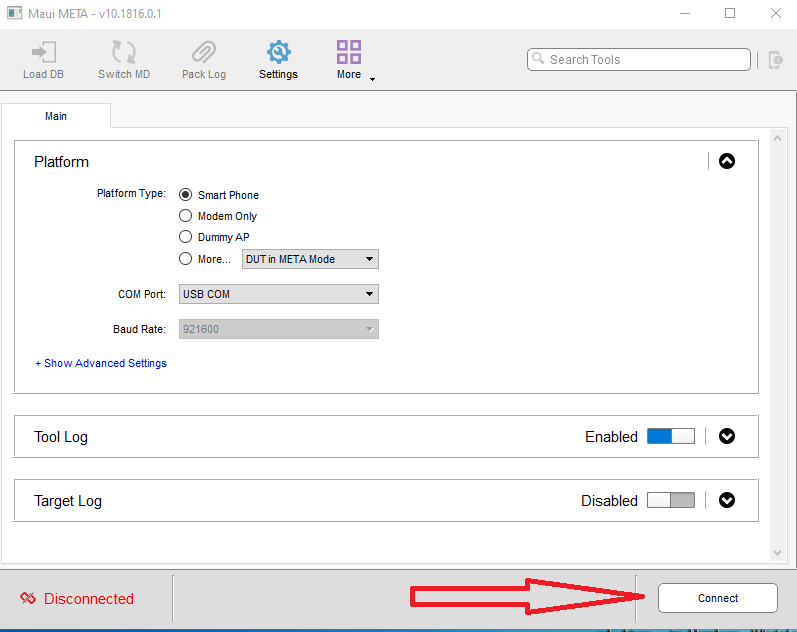Select Dummy AP platform type
Viewport: 797px width, 632px height.
185,236
